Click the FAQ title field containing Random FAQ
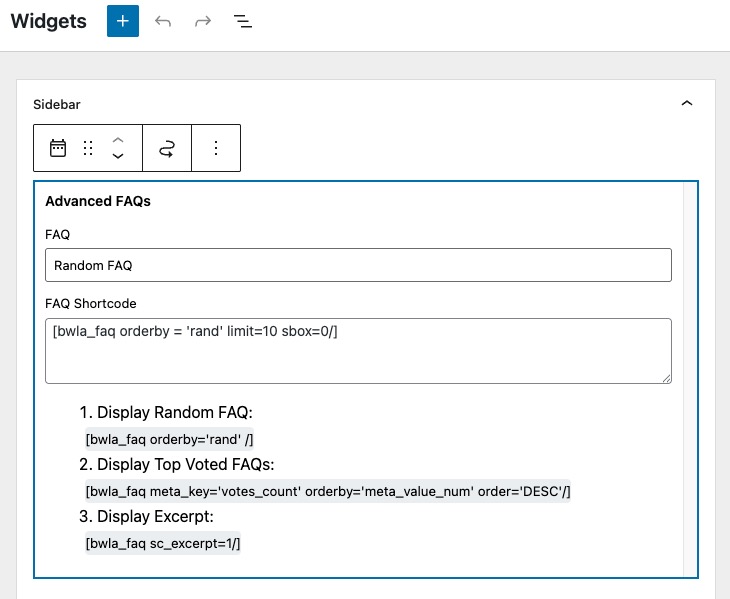730x599 pixels. [358, 265]
